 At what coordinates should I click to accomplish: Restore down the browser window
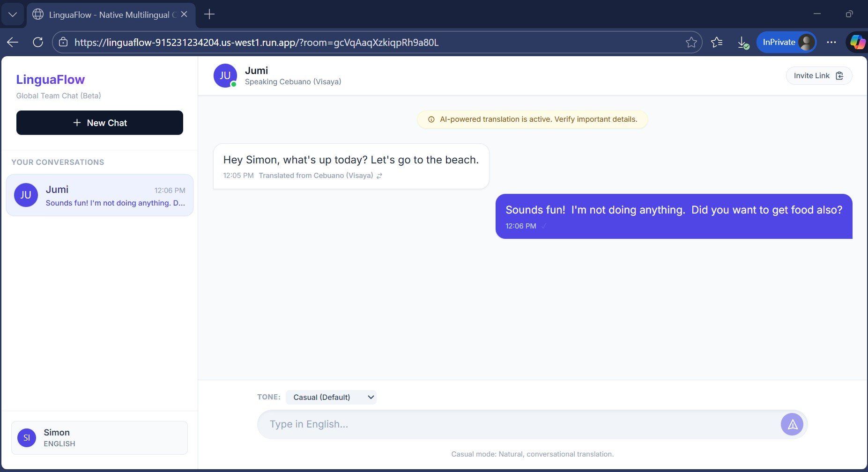[849, 14]
